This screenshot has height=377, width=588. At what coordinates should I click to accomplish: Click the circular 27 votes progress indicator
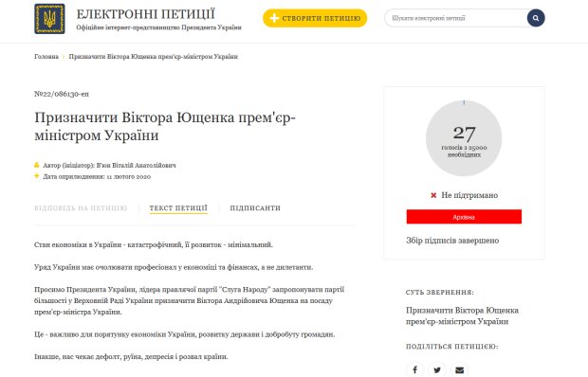pyautogui.click(x=464, y=138)
